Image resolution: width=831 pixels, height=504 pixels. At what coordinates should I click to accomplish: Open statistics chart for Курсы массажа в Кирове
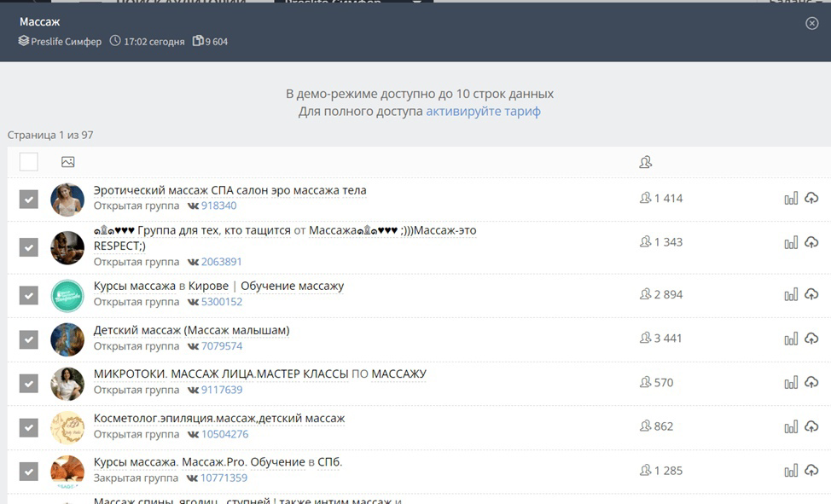point(791,295)
